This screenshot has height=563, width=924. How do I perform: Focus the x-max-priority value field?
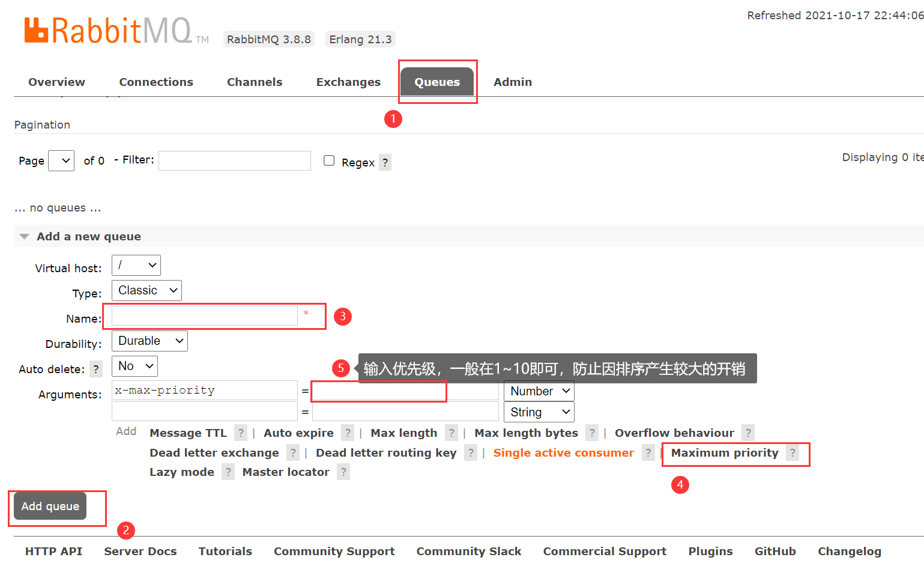point(406,391)
